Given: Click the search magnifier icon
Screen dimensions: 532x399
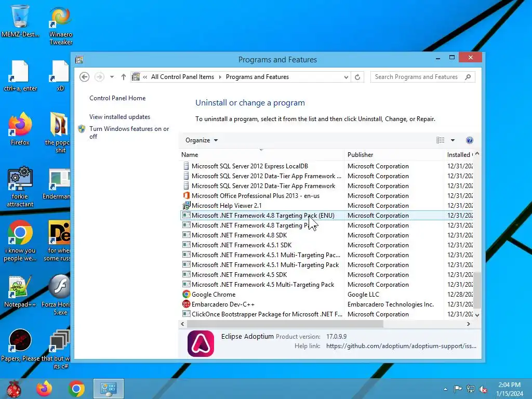Looking at the screenshot, I should [468, 77].
